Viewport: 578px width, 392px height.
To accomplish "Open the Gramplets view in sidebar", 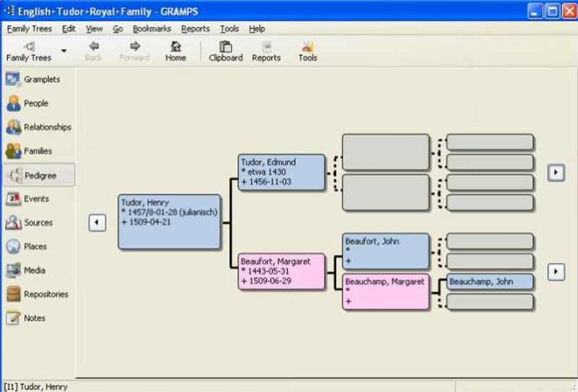I will coord(38,79).
